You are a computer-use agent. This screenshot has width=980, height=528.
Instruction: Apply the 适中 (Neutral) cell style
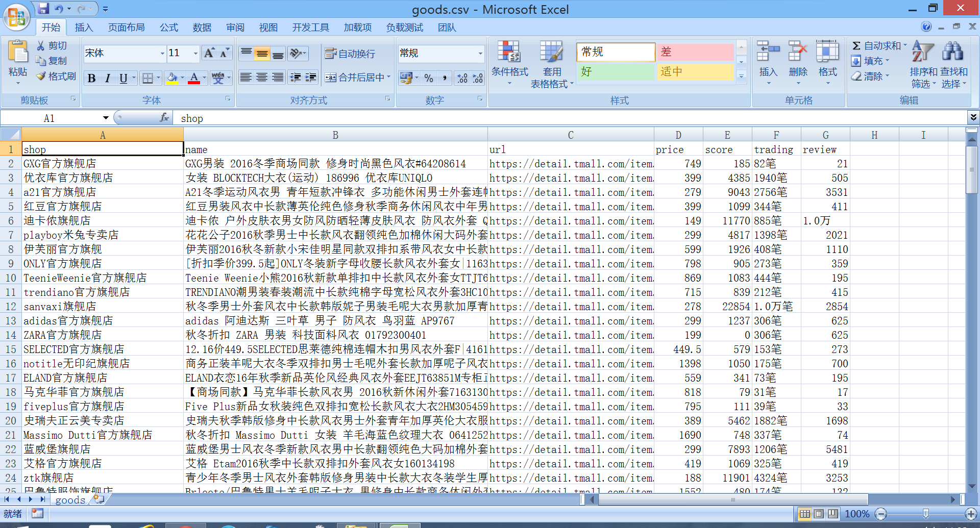pyautogui.click(x=695, y=71)
